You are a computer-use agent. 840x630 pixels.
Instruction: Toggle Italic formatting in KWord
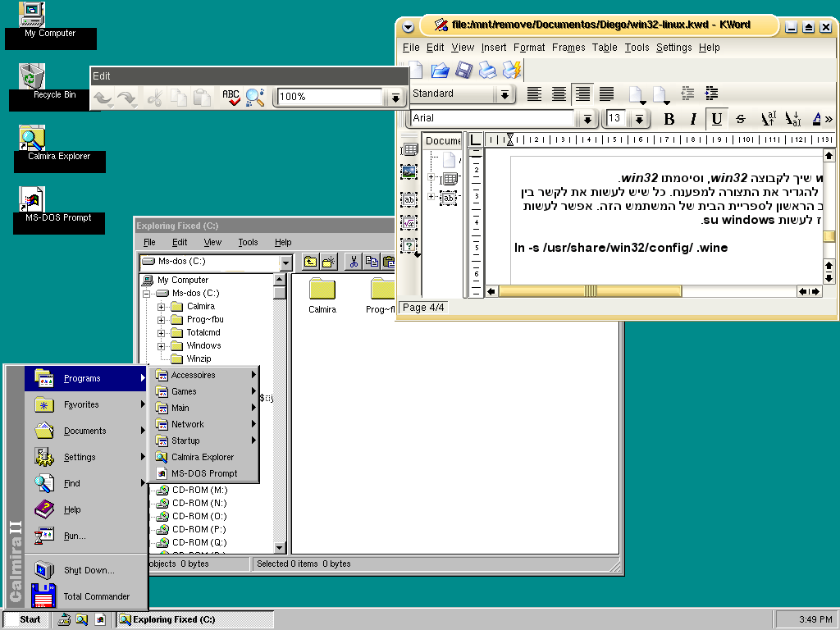(693, 119)
